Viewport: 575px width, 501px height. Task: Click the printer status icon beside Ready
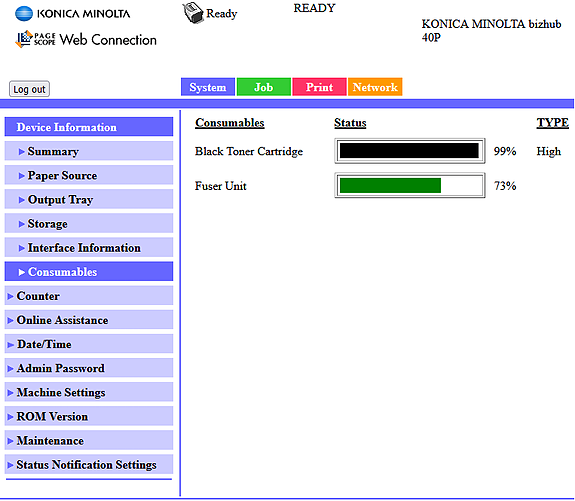193,13
